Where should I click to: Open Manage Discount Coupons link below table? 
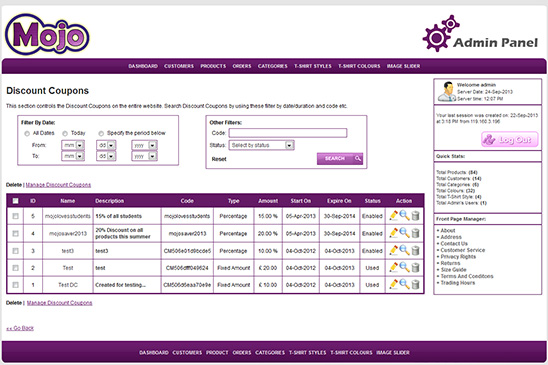[x=59, y=303]
